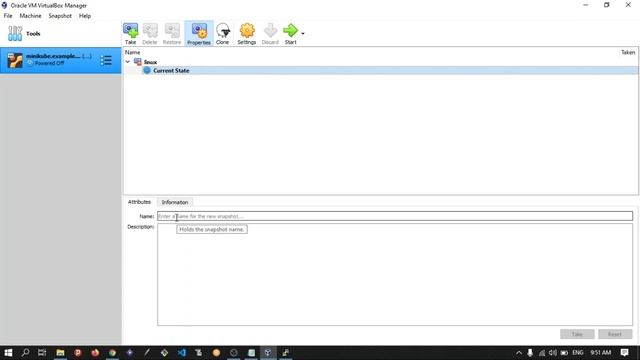640x360 pixels.
Task: Open the Machine menu
Action: pos(30,16)
